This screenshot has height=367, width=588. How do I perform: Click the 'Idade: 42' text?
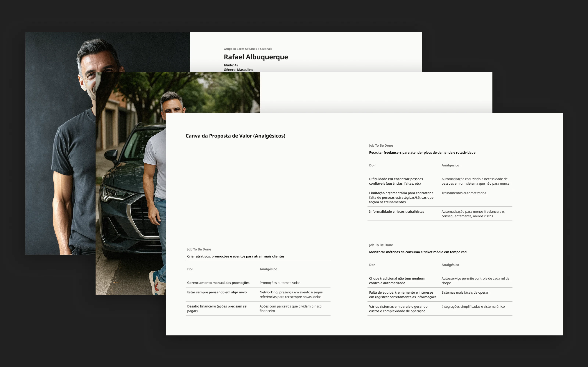point(231,65)
